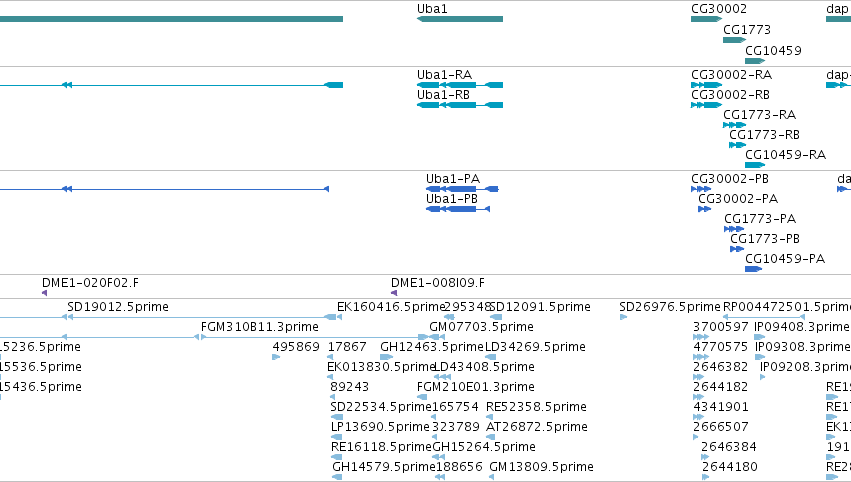Click the 495869 EST label
The image size is (851, 482).
pyautogui.click(x=296, y=347)
